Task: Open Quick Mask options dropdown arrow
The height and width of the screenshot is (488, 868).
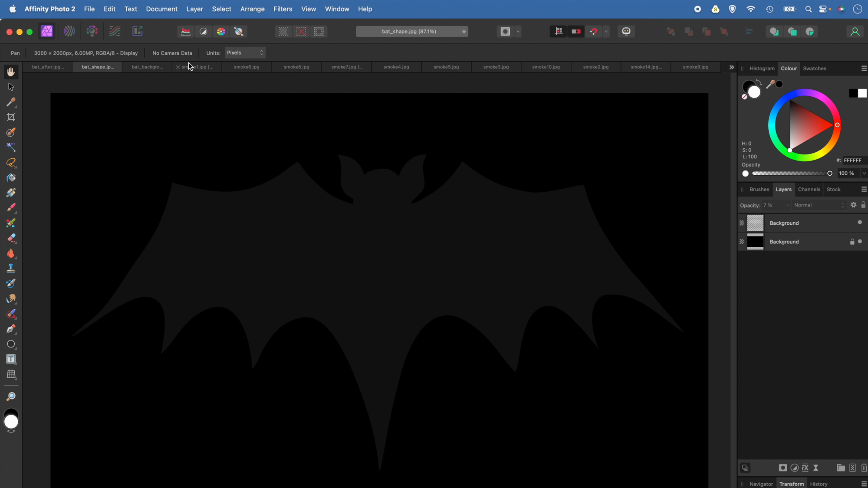Action: [x=518, y=32]
